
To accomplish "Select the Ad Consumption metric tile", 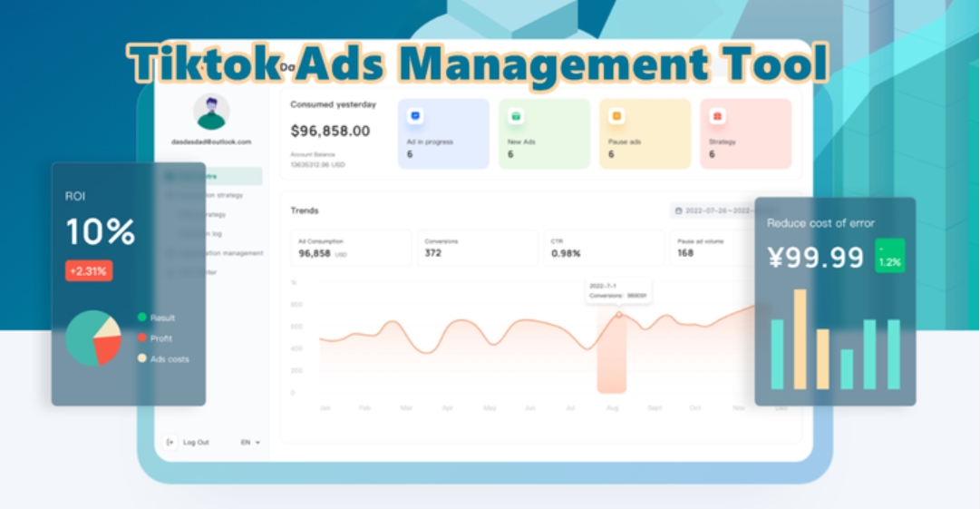I will 351,248.
